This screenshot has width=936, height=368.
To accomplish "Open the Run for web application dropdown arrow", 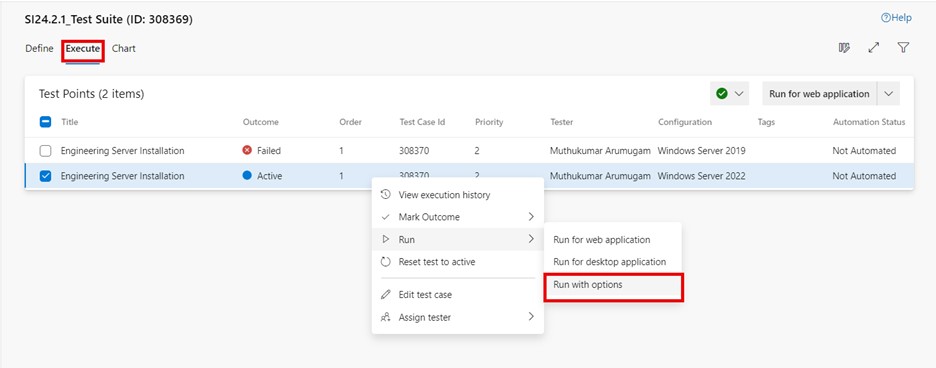I will (888, 94).
